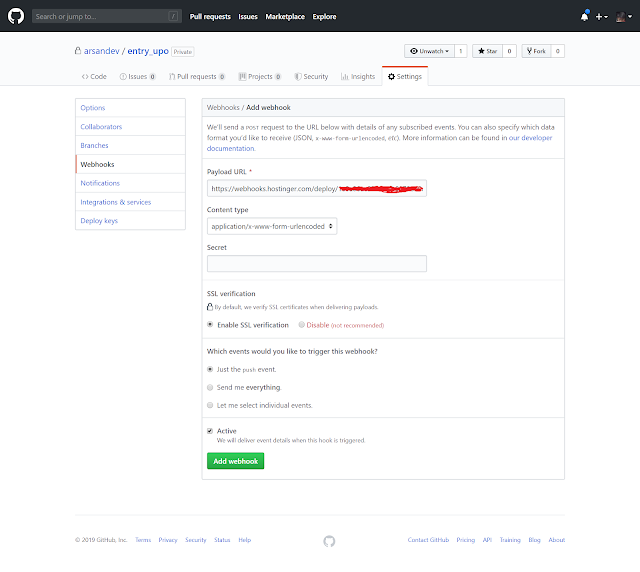Switch to the Projects tab
The width and height of the screenshot is (640, 572).
pos(260,76)
